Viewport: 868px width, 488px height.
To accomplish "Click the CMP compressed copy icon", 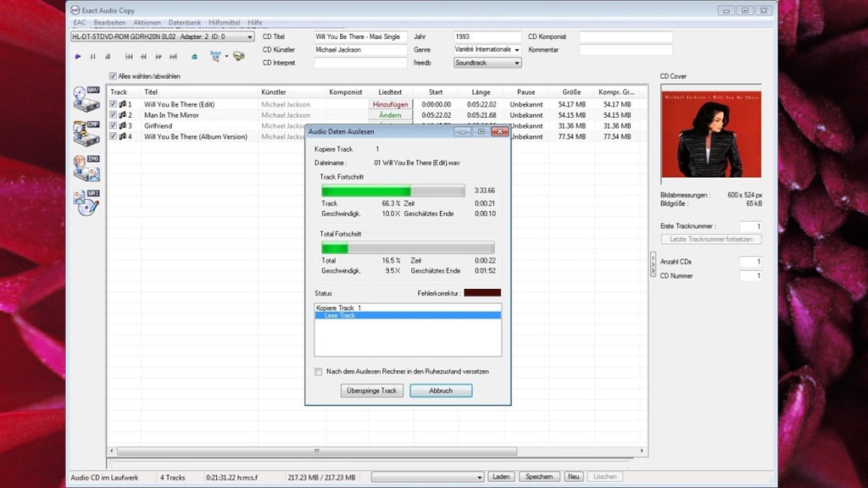I will [x=86, y=133].
